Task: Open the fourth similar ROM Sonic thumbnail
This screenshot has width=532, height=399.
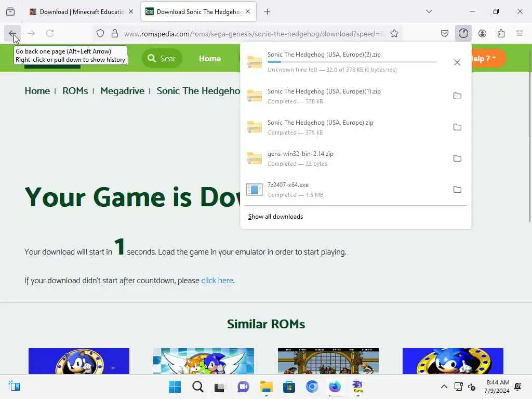Action: pos(453,361)
